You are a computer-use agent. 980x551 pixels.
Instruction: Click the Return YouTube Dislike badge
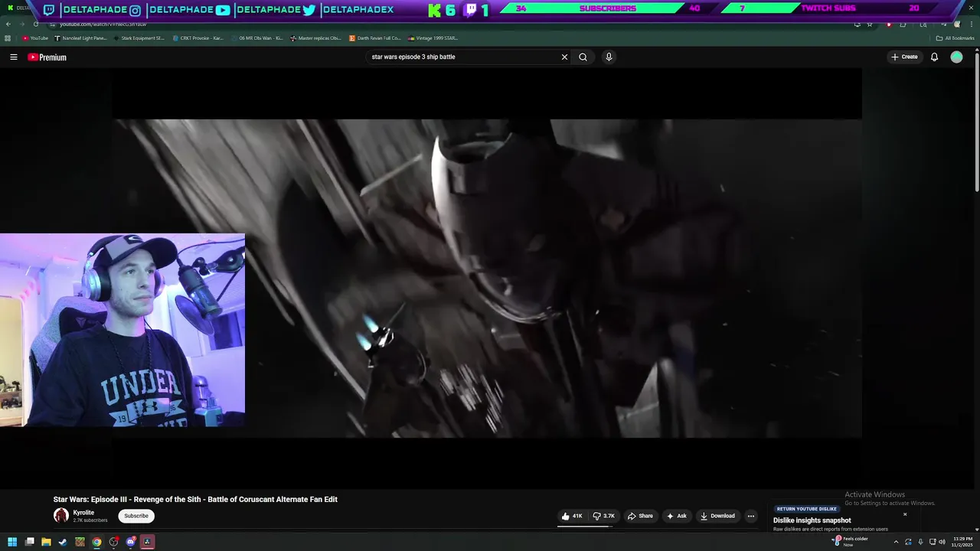[x=807, y=509]
